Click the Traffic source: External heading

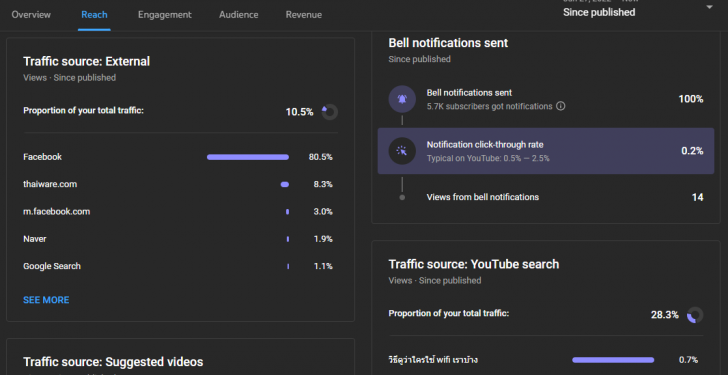click(86, 61)
